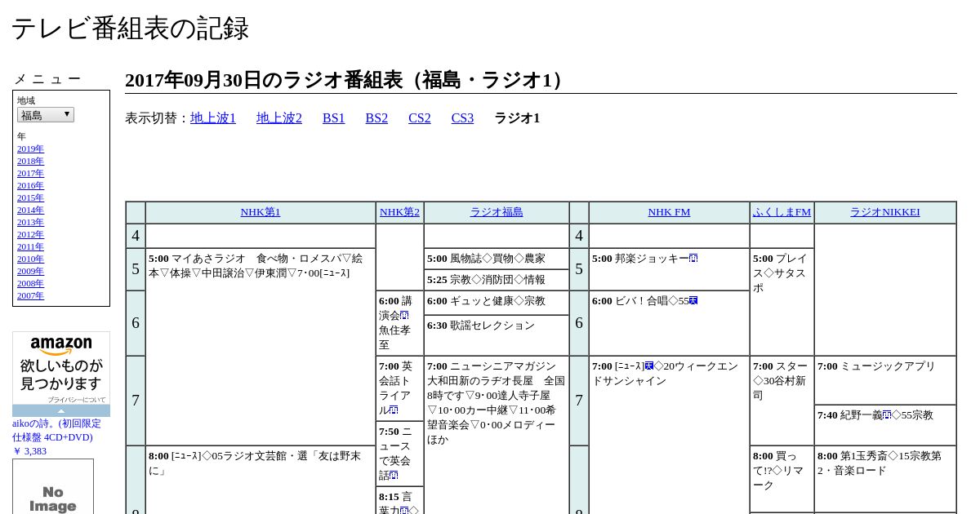Select the 5:00 風物誌◇買物◇農家 entry
980x514 pixels.
(486, 259)
